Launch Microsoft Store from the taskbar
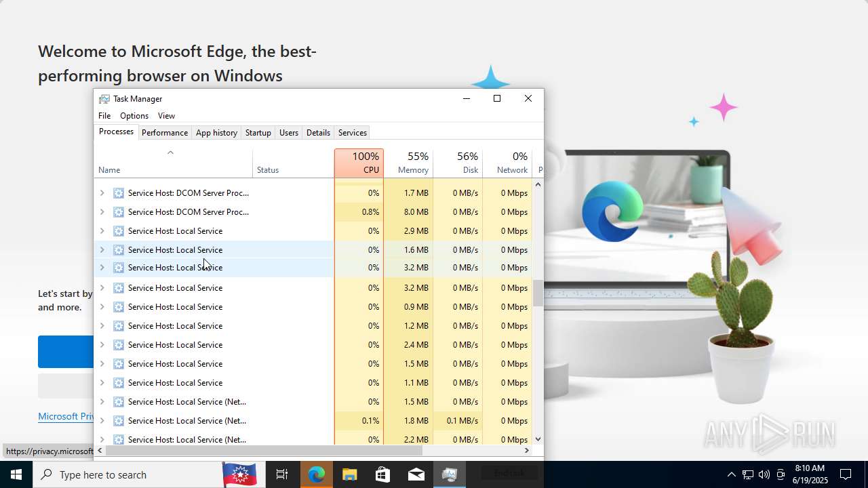Viewport: 868px width, 488px height. tap(383, 474)
